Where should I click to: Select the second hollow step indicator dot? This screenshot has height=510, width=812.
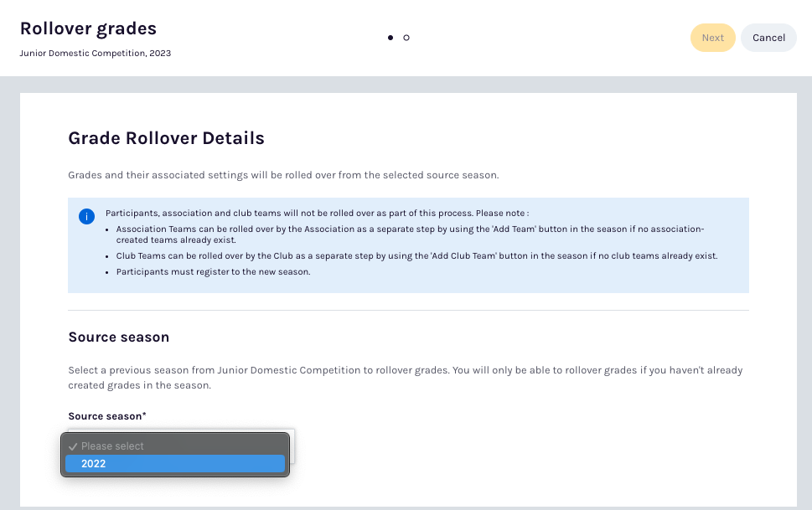point(406,38)
